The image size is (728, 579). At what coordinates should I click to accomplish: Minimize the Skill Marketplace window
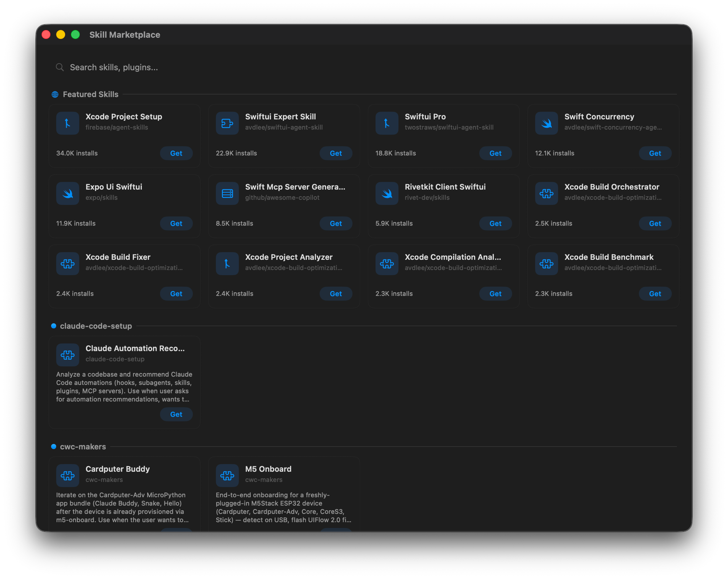61,35
